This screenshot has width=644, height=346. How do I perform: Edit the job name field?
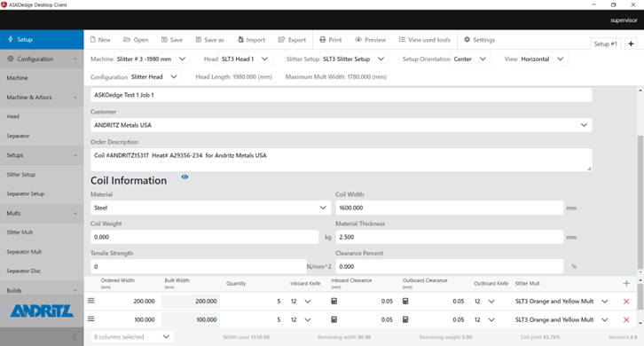coord(341,95)
